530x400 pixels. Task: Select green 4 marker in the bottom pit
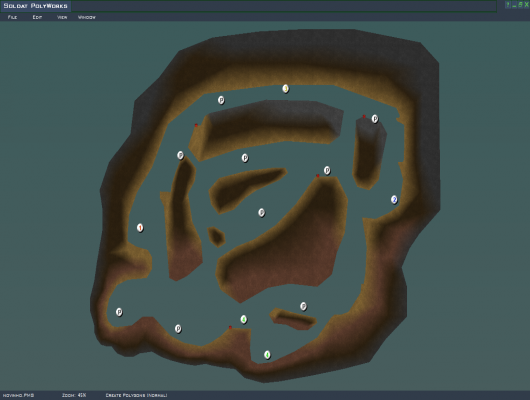[267, 355]
